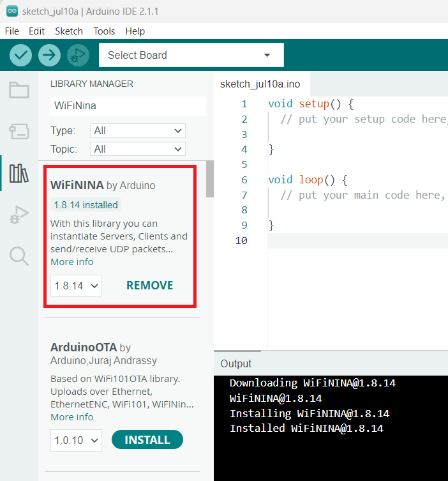Click the Arduino IDE title bar logo
The height and width of the screenshot is (481, 448).
(x=12, y=11)
